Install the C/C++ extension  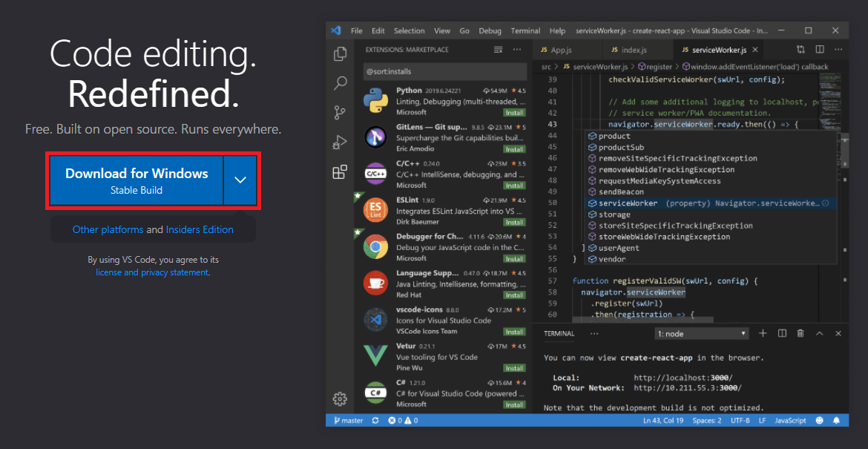pyautogui.click(x=514, y=186)
